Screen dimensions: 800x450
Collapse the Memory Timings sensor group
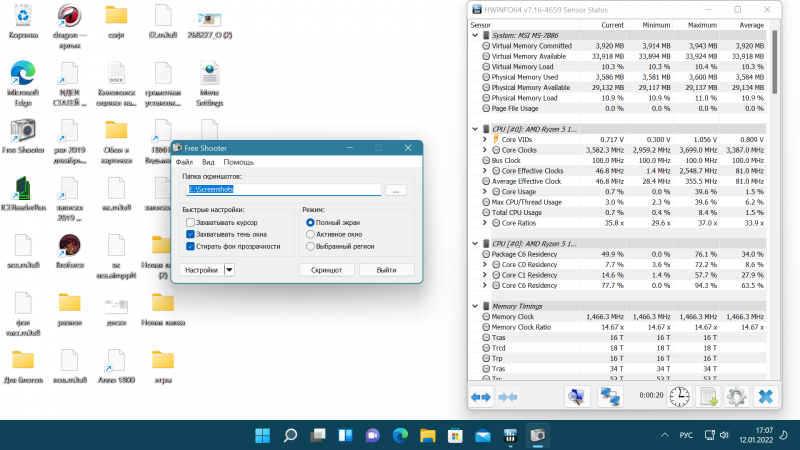tap(475, 305)
